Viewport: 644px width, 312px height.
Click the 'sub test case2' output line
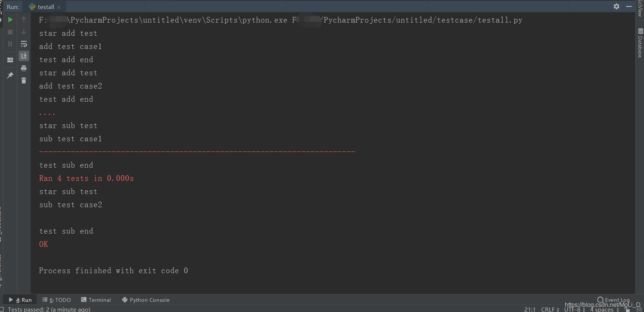pos(71,205)
